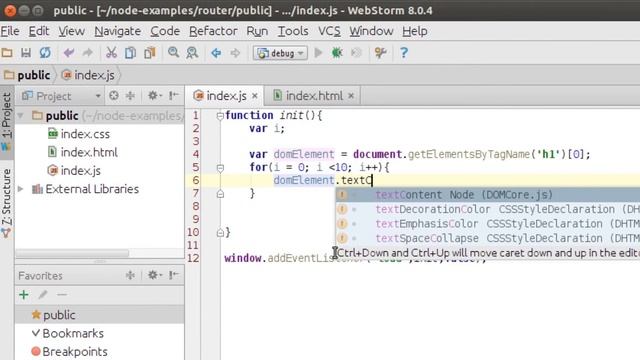Image resolution: width=640 pixels, height=360 pixels.
Task: Open the Help menu
Action: tap(415, 31)
